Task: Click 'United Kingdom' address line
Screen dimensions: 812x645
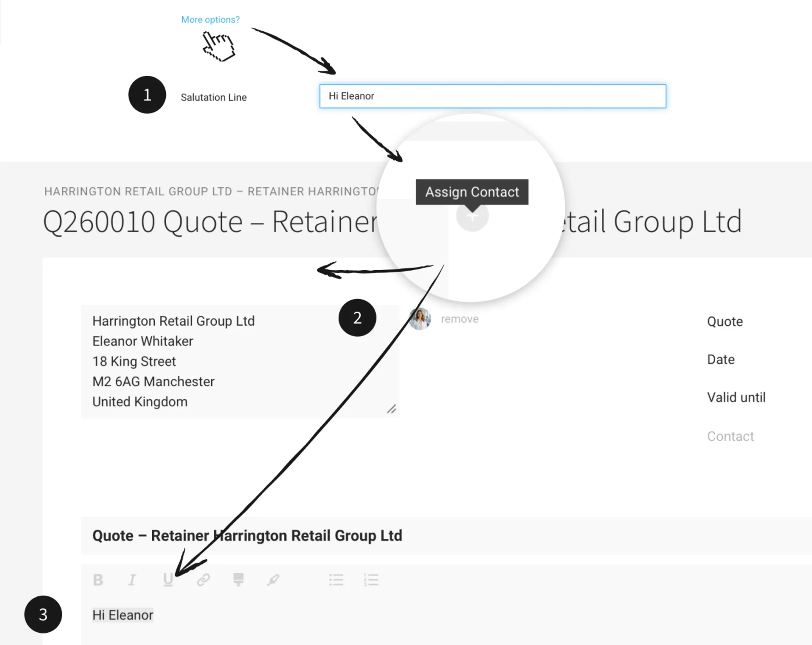Action: (x=140, y=402)
